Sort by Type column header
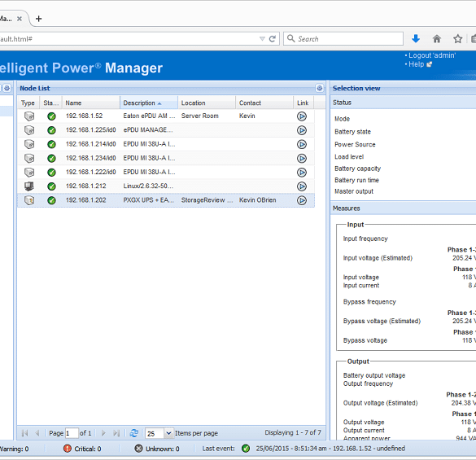This screenshot has width=476, height=460. coord(28,103)
